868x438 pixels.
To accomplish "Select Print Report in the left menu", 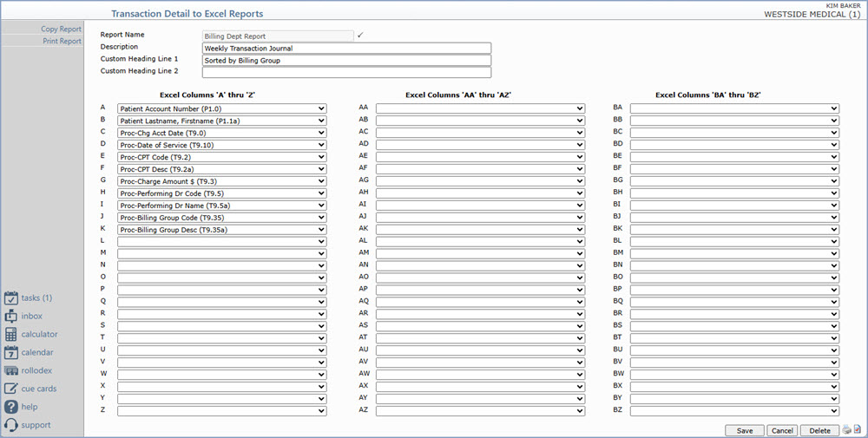I will [62, 41].
